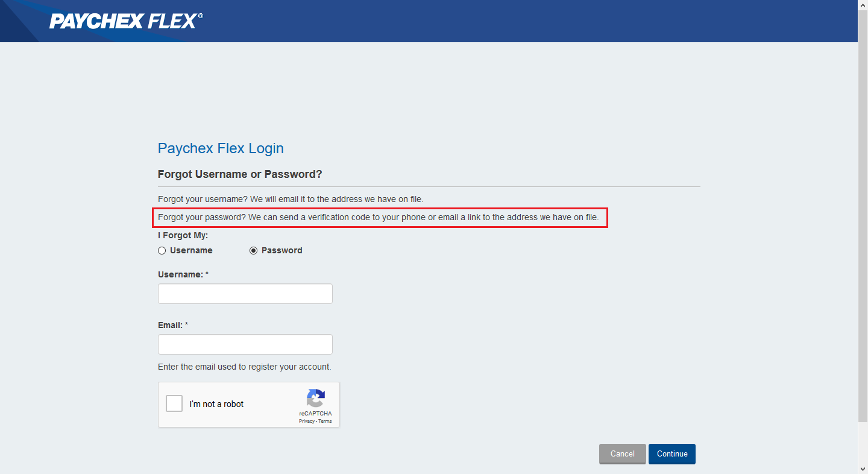Check the I'm not a robot box

174,403
